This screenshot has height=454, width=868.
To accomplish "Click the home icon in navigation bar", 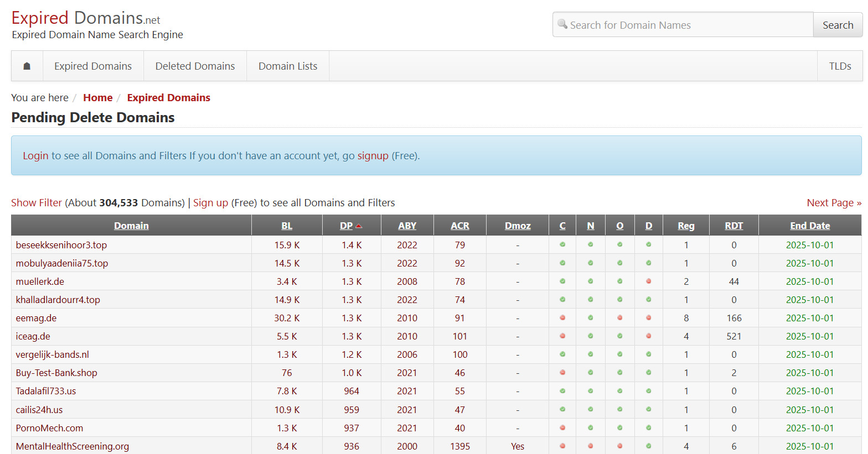I will tap(27, 66).
